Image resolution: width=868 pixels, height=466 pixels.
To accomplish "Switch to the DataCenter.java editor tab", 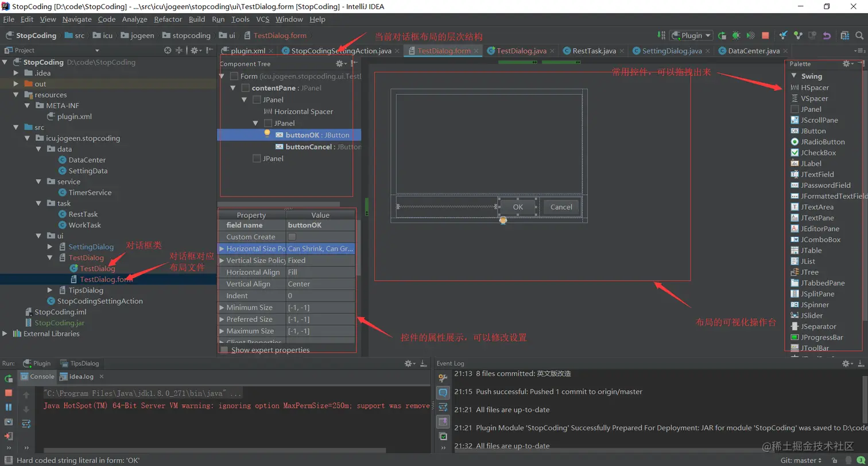I will coord(754,51).
